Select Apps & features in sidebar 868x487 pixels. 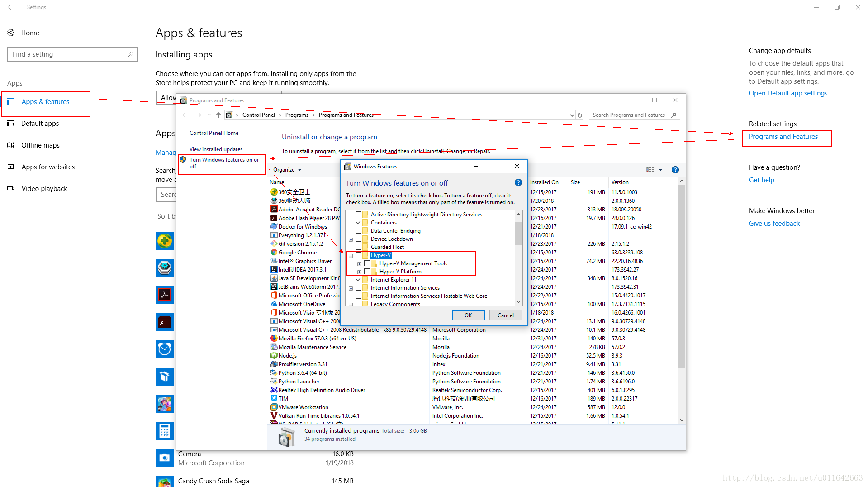click(x=46, y=102)
